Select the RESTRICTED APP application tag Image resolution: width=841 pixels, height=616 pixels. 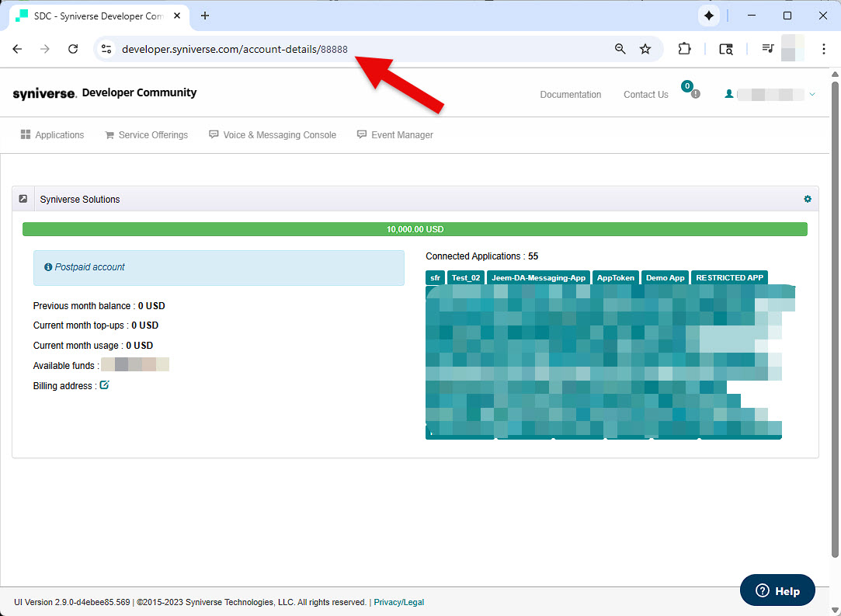click(729, 277)
